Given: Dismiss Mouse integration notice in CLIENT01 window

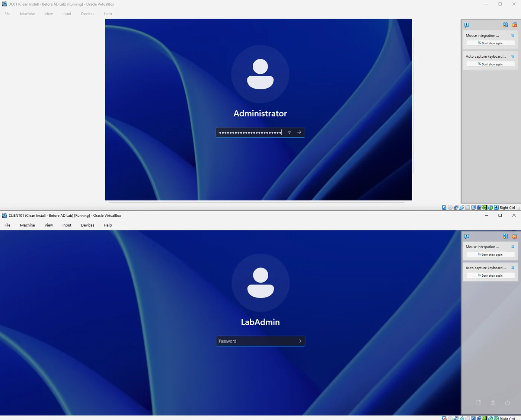Looking at the screenshot, I should pos(513,247).
